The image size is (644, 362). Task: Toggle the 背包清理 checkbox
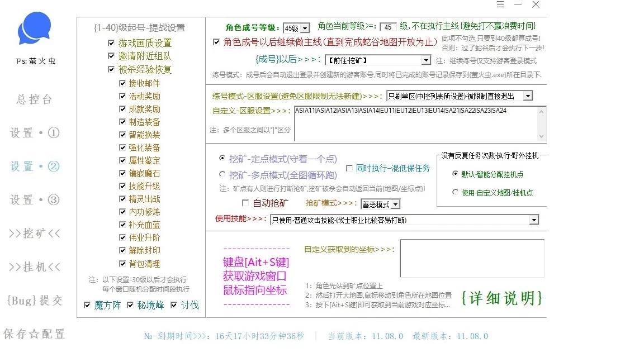pos(122,264)
